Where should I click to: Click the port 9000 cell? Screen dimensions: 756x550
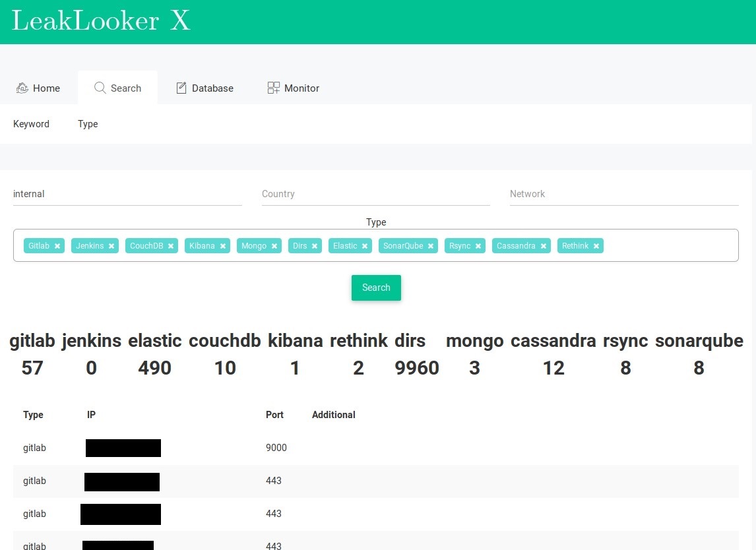pos(276,448)
